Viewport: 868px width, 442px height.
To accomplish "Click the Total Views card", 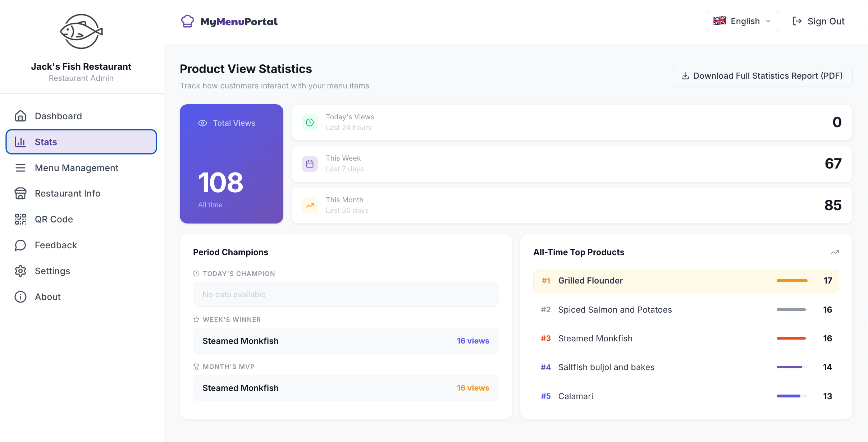I will [x=232, y=164].
